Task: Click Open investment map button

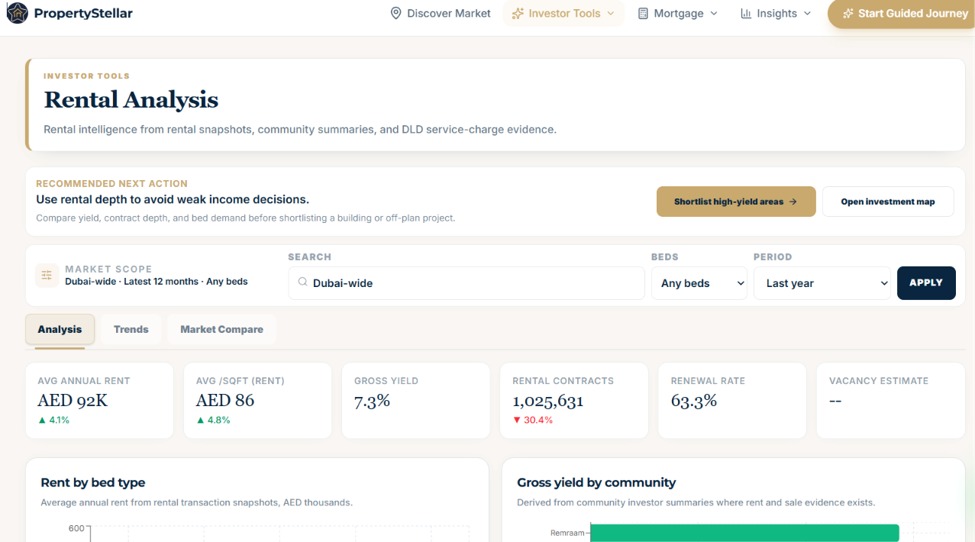Action: (x=888, y=201)
